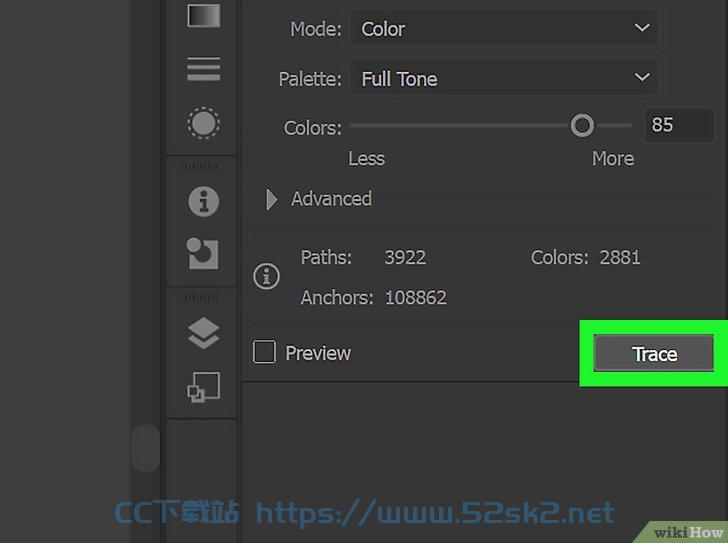
Task: Open the Mode dropdown set to Color
Action: pyautogui.click(x=504, y=28)
